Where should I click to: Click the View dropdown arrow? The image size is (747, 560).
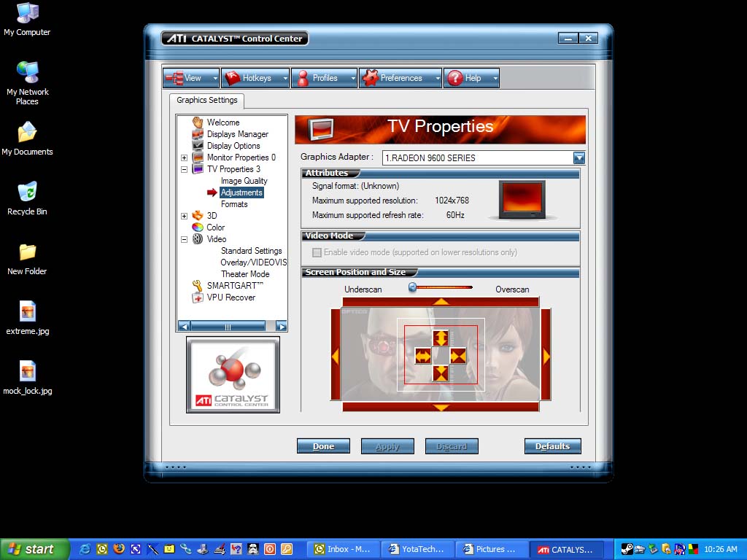215,78
